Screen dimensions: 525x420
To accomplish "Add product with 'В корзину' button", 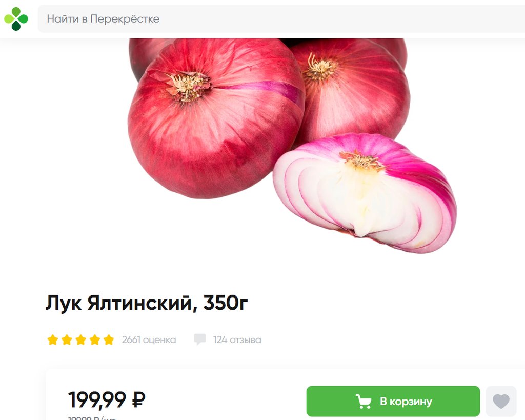I will click(393, 401).
